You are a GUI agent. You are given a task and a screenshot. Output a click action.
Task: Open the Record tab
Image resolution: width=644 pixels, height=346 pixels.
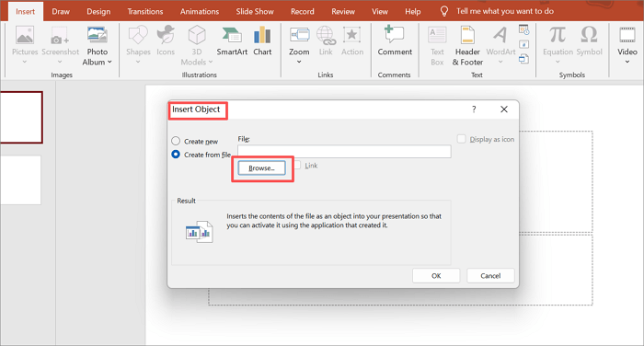coord(303,12)
